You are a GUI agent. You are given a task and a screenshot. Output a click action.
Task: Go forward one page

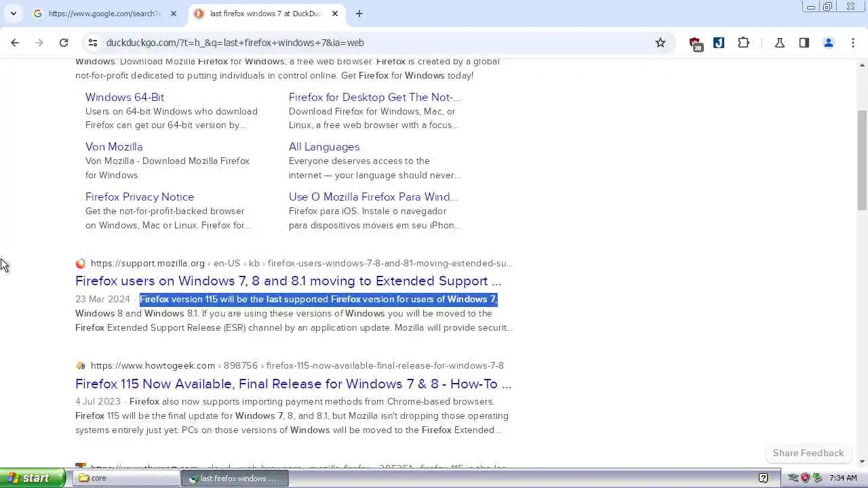pyautogui.click(x=39, y=43)
